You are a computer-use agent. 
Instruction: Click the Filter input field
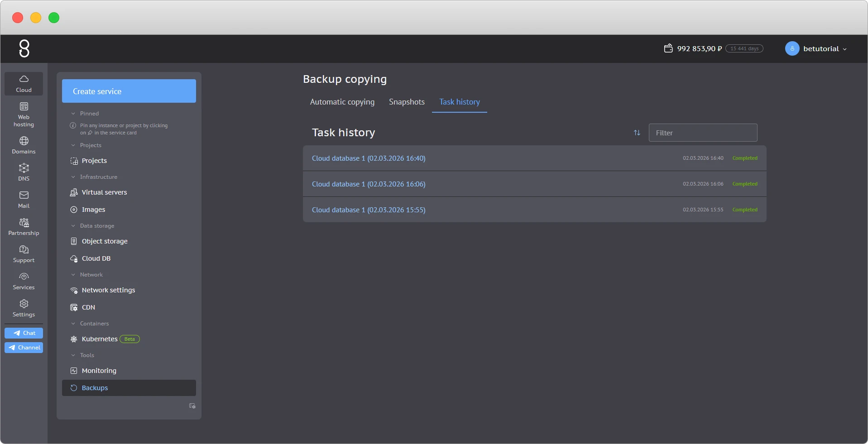703,133
